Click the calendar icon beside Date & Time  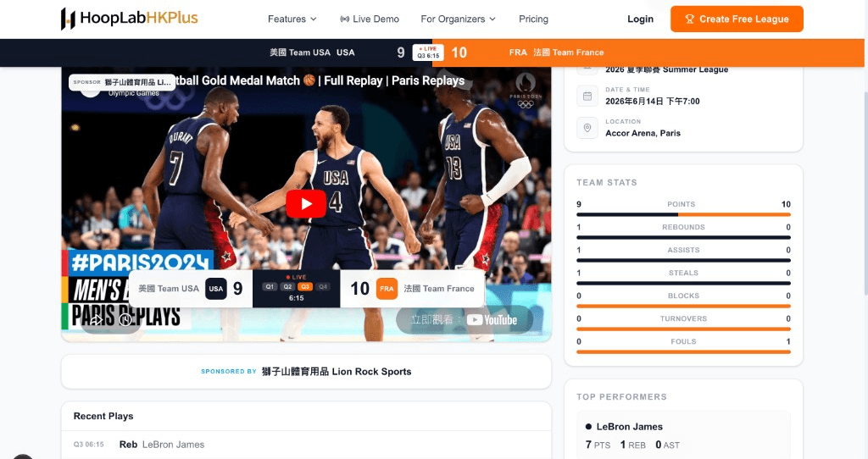pos(587,97)
